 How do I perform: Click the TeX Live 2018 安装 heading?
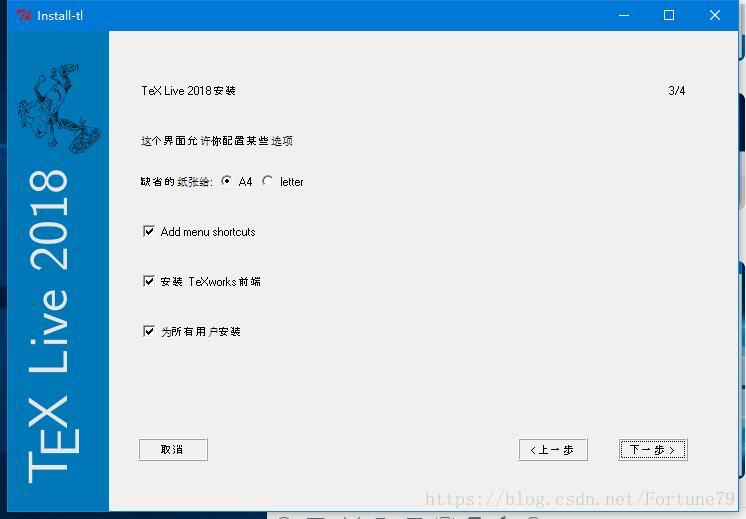click(x=188, y=90)
